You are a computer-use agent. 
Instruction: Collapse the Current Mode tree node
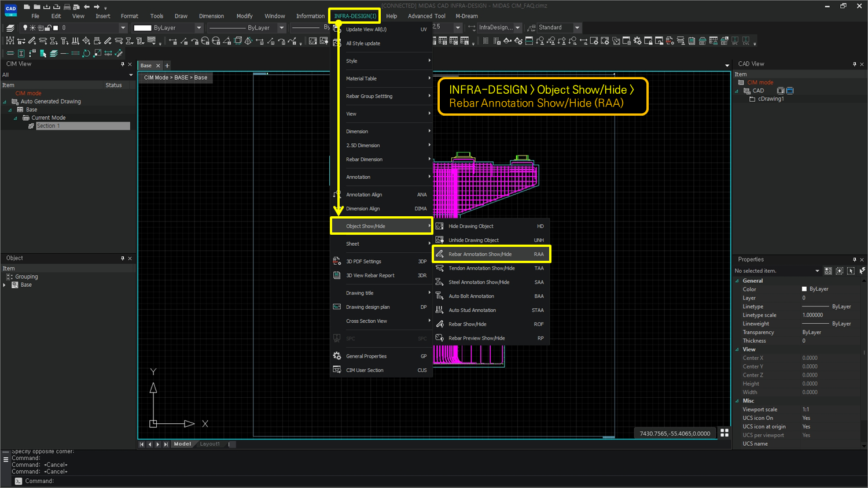[16, 118]
